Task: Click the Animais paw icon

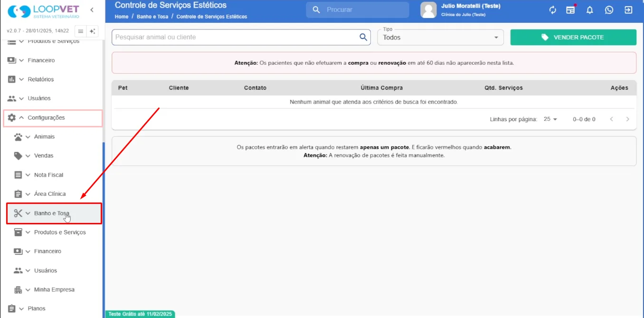Action: (x=18, y=137)
